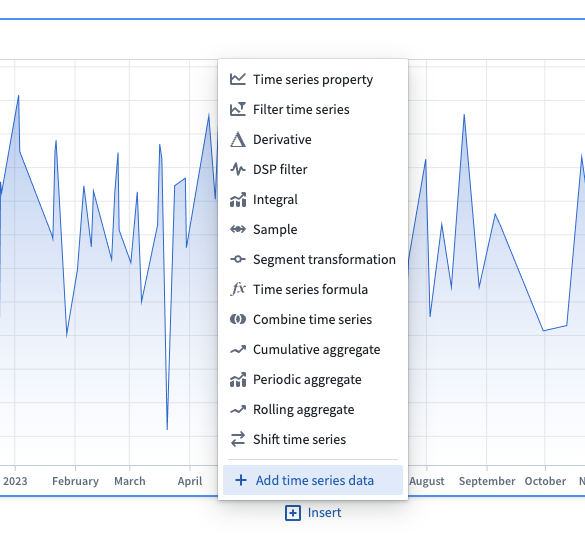Choose DSP filter menu item
585x553 pixels.
[x=313, y=169]
